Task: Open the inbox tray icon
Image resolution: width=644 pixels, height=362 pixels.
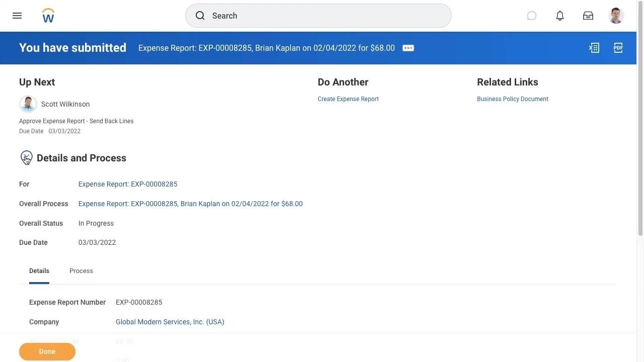Action: [588, 16]
